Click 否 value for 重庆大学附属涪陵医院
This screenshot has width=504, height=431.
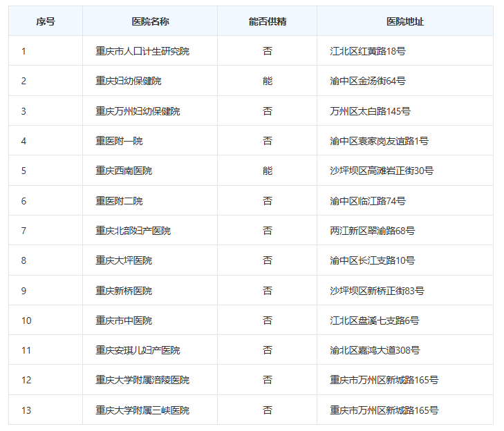268,380
